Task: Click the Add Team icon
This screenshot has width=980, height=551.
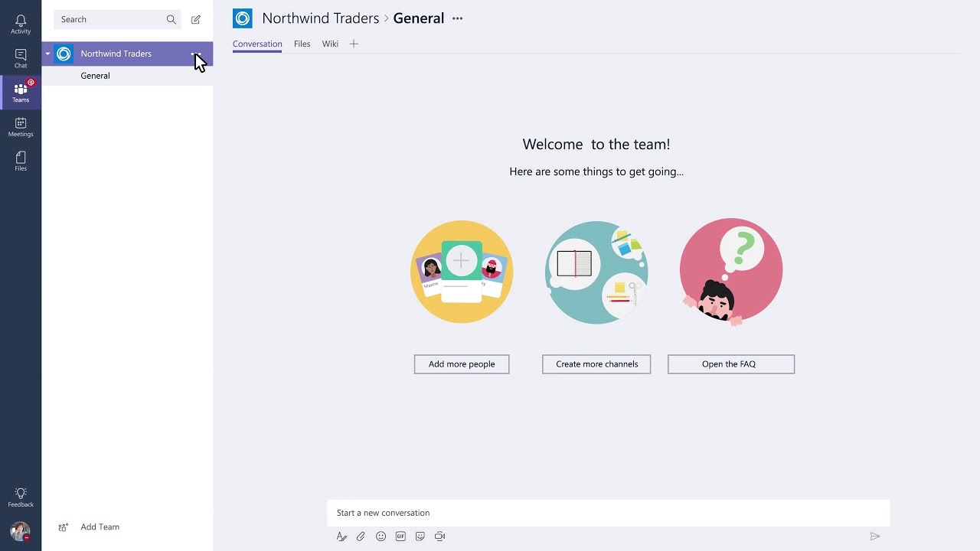Action: coord(64,527)
